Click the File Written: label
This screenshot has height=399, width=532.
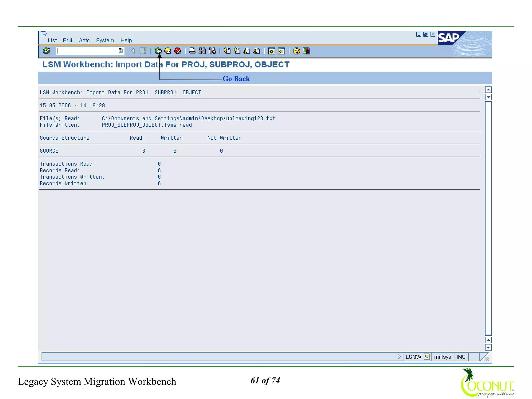[x=59, y=125]
